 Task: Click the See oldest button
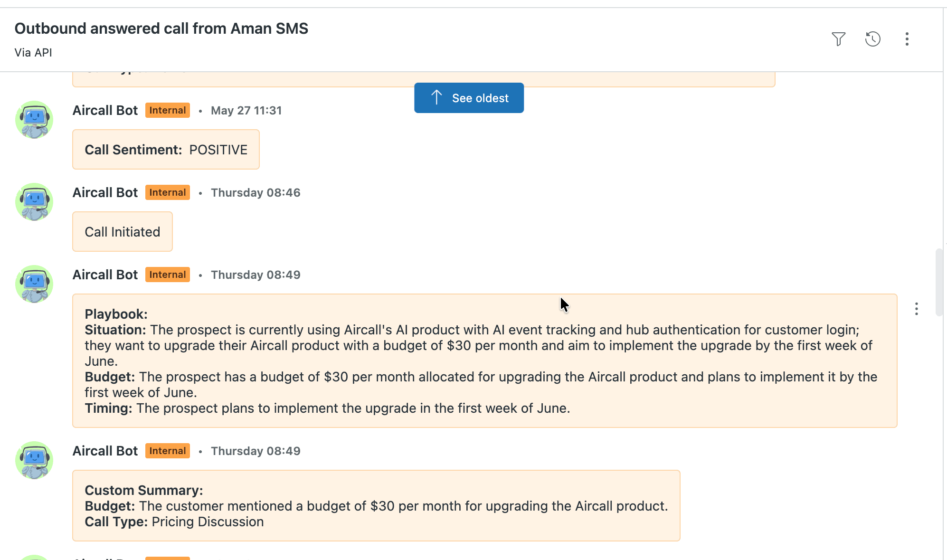coord(469,98)
